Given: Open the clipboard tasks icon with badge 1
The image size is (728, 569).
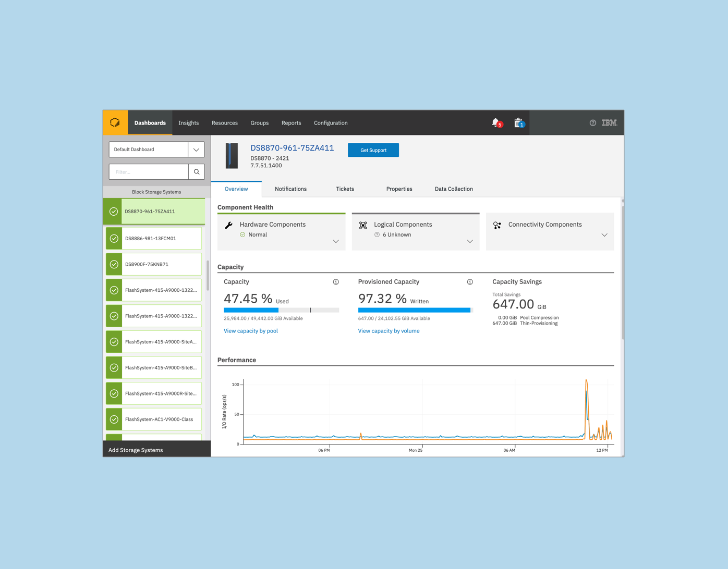Looking at the screenshot, I should [519, 123].
